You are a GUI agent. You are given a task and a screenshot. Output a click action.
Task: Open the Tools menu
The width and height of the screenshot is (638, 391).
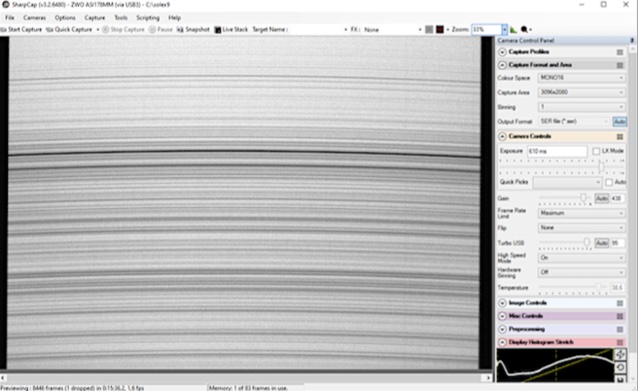[x=120, y=17]
